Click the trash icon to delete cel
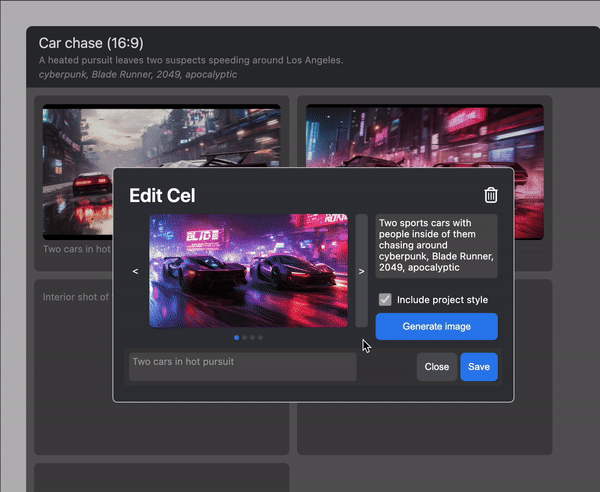Viewport: 600px width, 492px height. [x=490, y=196]
